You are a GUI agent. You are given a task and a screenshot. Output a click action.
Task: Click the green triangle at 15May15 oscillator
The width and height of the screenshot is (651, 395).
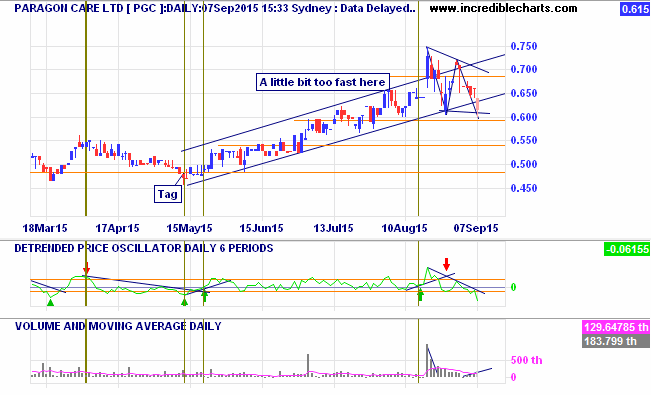(184, 302)
